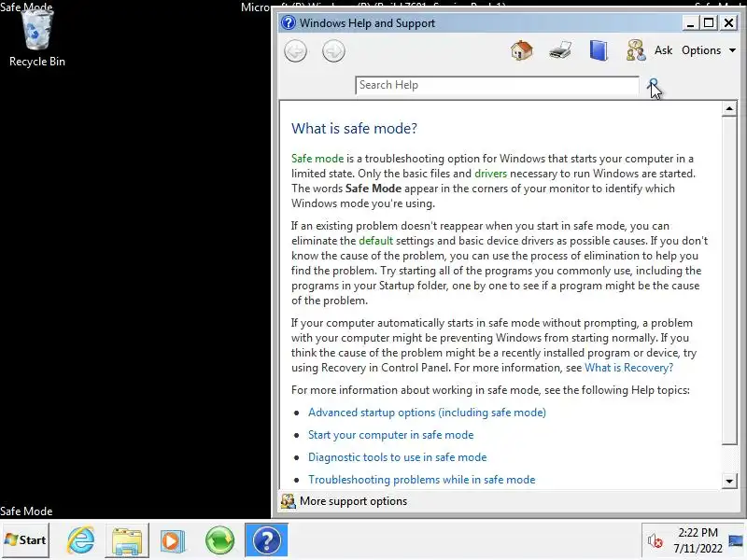Click the scrollbar down arrow
747x560 pixels.
click(729, 481)
